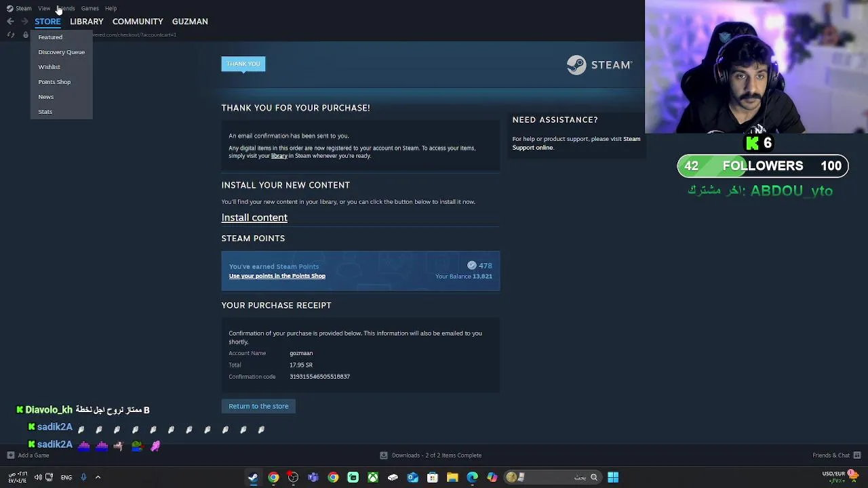Screen dimensions: 868x488
Task: Click the followers goal progress bar
Action: click(763, 166)
